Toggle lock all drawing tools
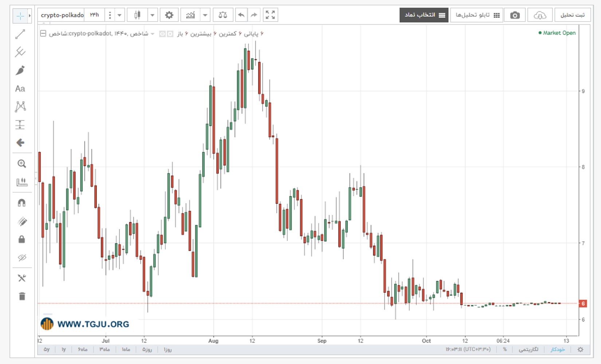 22,239
